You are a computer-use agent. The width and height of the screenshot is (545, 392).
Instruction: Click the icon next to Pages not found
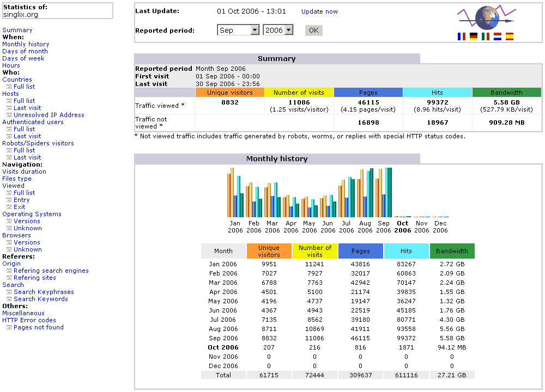tap(9, 328)
